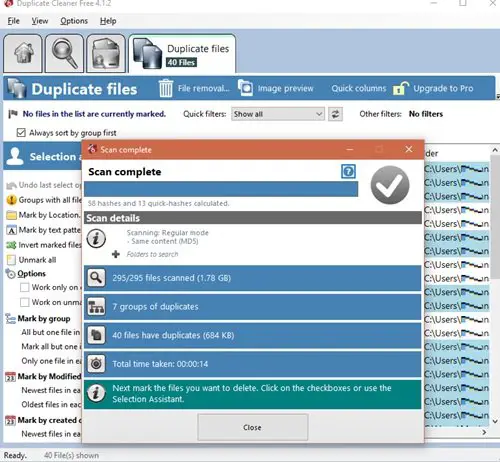This screenshot has width=500, height=462.
Task: Open the Help menu
Action: (108, 21)
